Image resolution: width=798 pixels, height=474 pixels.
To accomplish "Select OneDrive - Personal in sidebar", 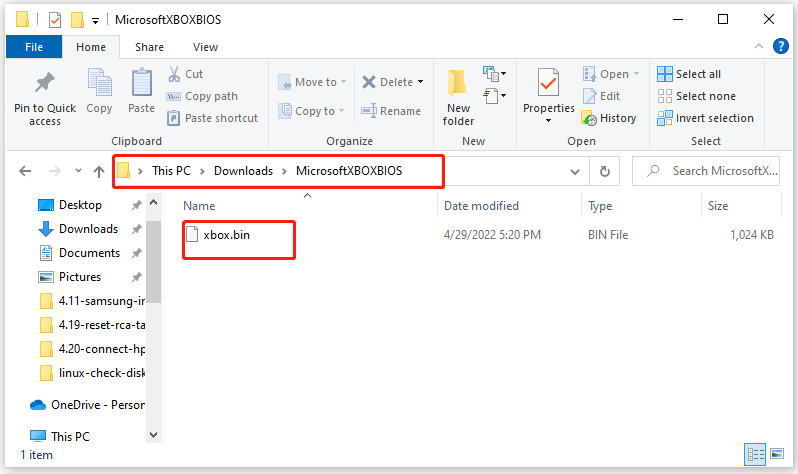I will (x=87, y=405).
